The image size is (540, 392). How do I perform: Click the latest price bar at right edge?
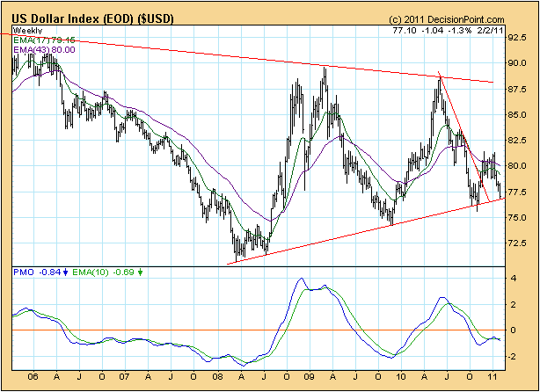point(501,192)
